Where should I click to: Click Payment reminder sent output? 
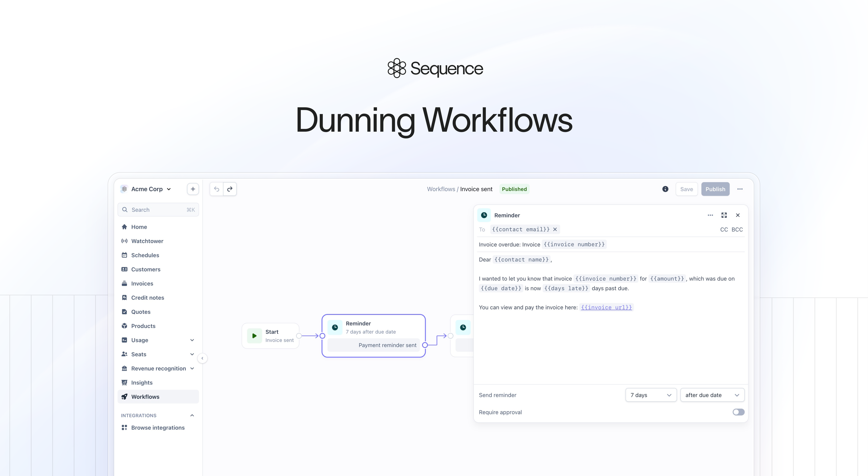pyautogui.click(x=374, y=345)
